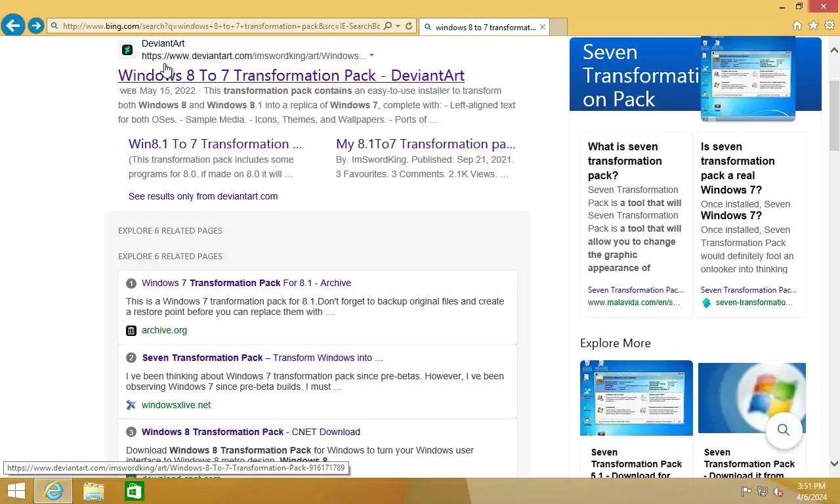
Task: Click Internet Explorer on the taskbar
Action: (x=53, y=491)
